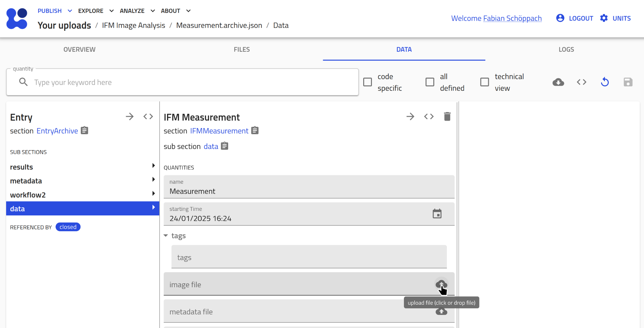
Task: Check the all defined checkbox
Action: [430, 82]
